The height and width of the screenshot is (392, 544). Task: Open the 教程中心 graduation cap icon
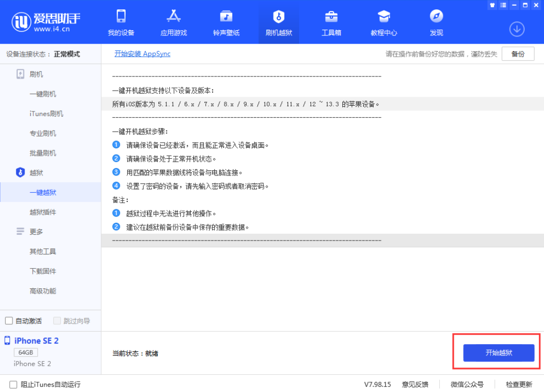pyautogui.click(x=384, y=16)
